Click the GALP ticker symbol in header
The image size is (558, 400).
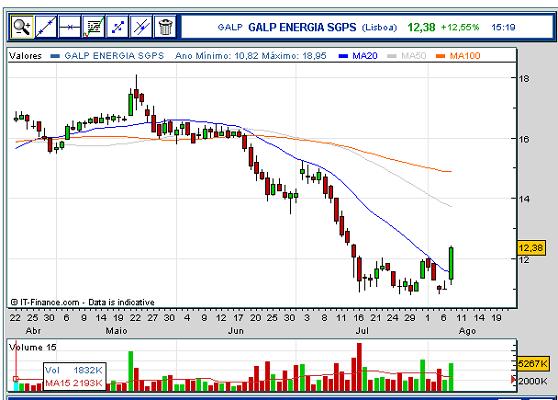click(230, 27)
